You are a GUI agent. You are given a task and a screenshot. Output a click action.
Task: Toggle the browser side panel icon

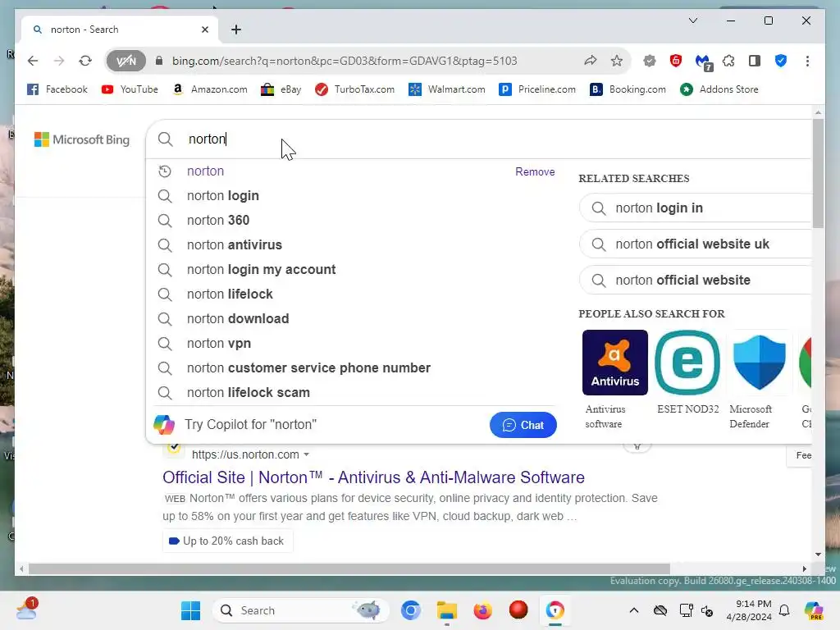tap(755, 61)
